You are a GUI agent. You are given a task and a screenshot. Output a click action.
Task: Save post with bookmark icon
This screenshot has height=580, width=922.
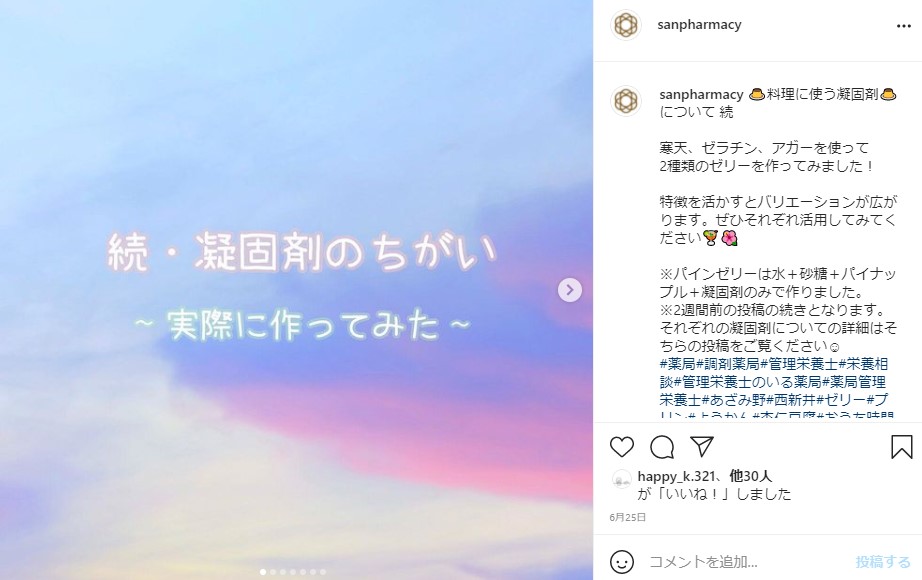click(901, 447)
